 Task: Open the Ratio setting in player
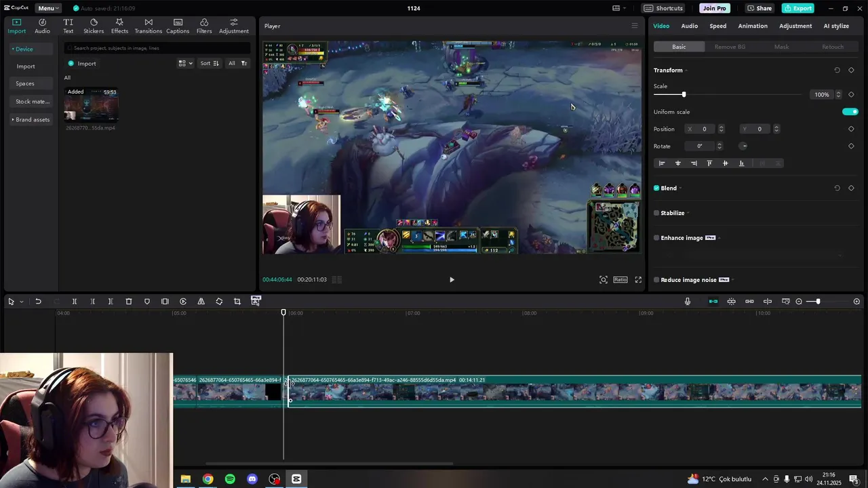click(x=620, y=280)
